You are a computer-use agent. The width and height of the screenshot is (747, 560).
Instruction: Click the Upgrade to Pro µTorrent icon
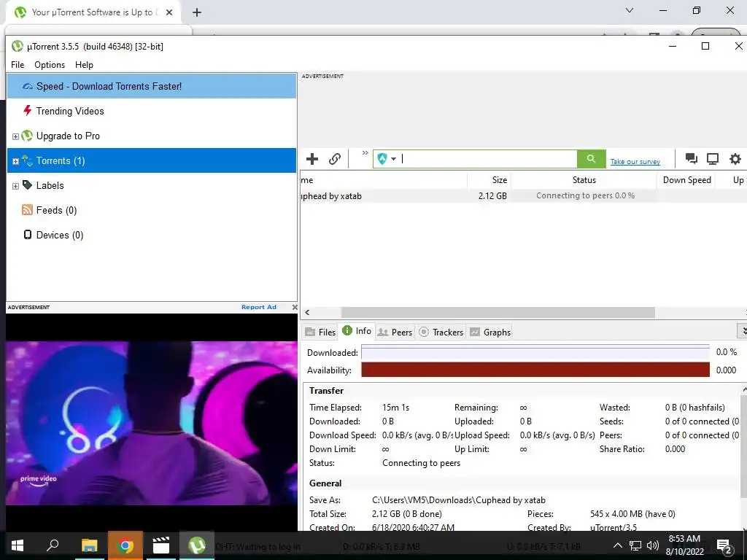point(27,136)
